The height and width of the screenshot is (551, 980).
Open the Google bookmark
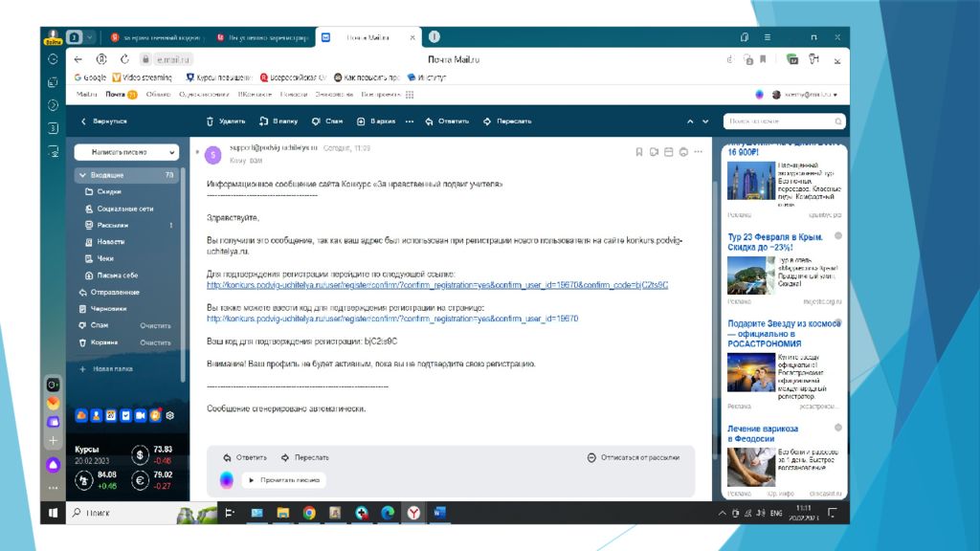coord(90,77)
